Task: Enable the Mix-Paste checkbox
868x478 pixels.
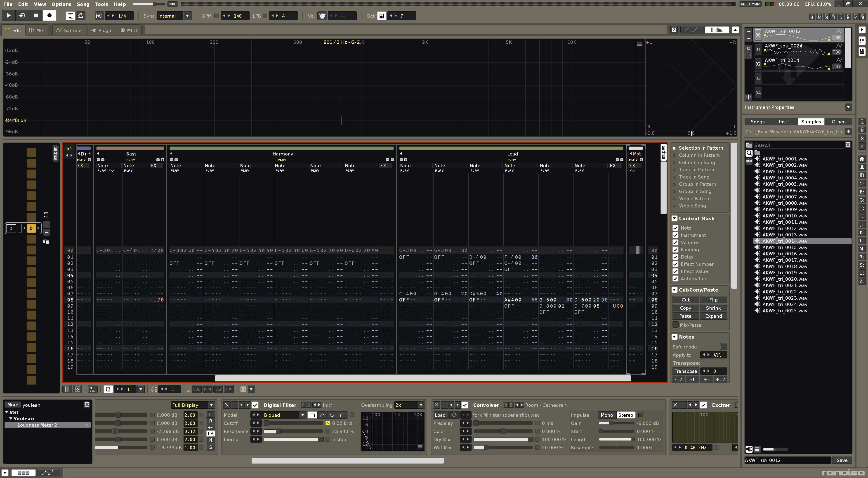Action: (x=675, y=325)
